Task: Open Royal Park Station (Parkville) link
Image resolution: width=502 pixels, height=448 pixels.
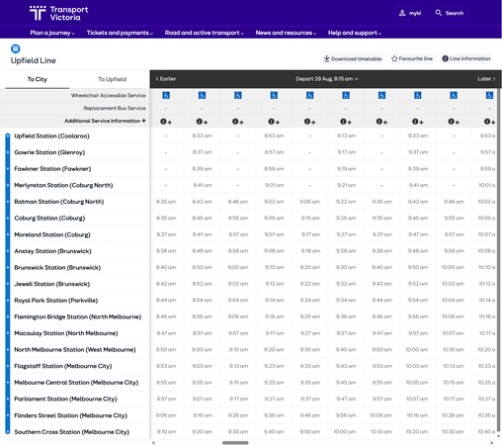Action: 56,301
